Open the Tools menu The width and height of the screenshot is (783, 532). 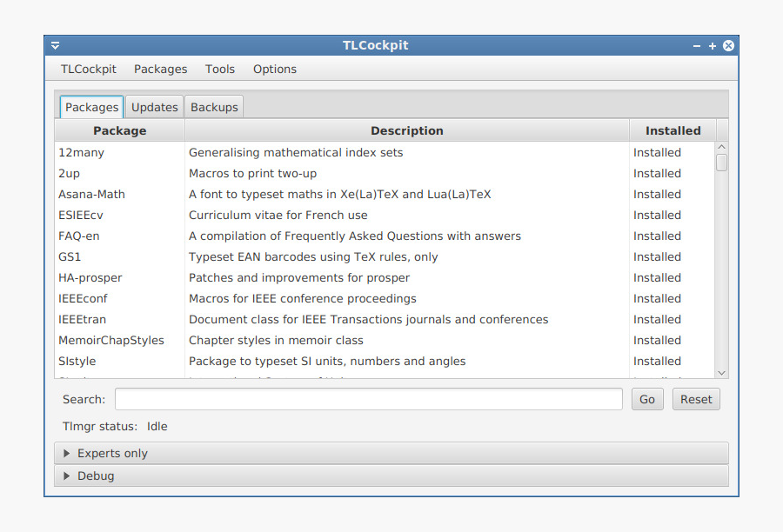[x=220, y=70]
